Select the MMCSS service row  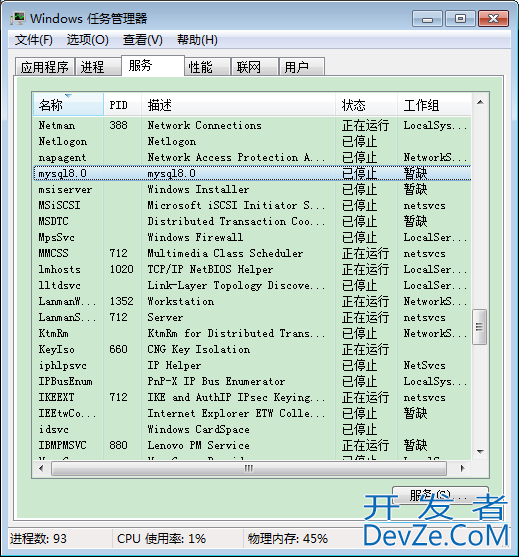[x=252, y=253]
